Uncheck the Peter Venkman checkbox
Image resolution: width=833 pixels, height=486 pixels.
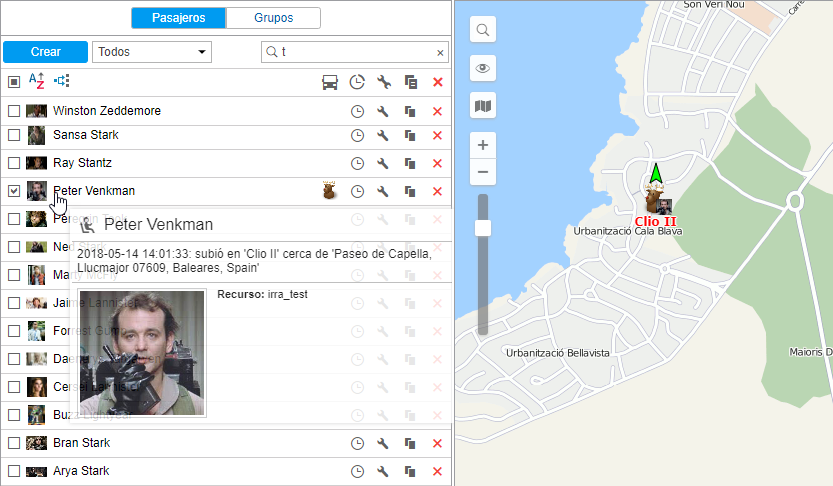click(x=14, y=191)
